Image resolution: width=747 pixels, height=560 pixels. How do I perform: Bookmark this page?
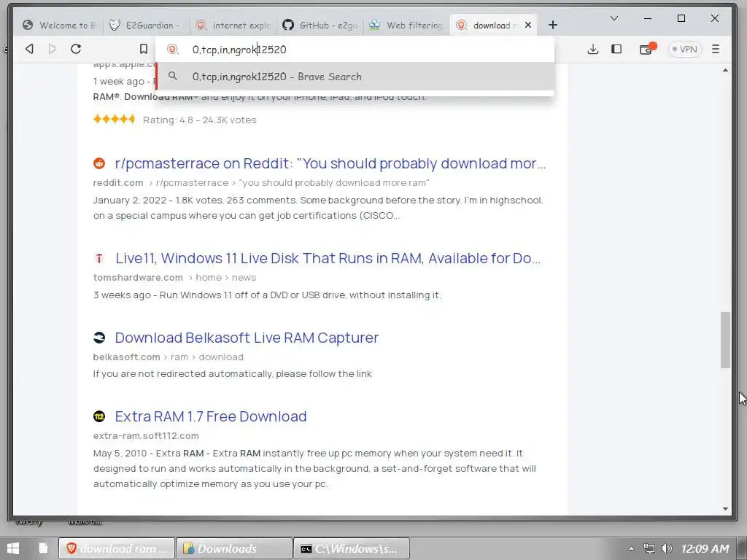(x=144, y=49)
